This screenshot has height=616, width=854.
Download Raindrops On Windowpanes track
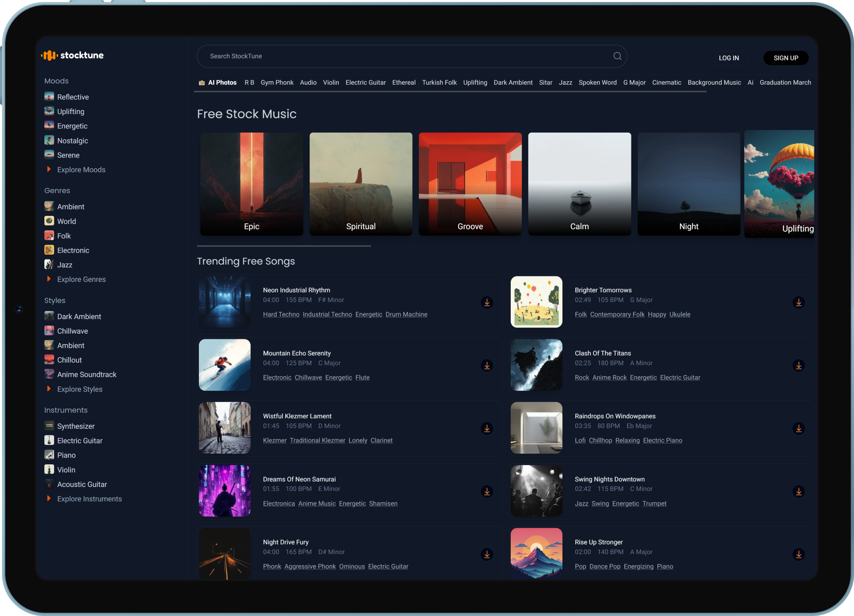coord(798,428)
